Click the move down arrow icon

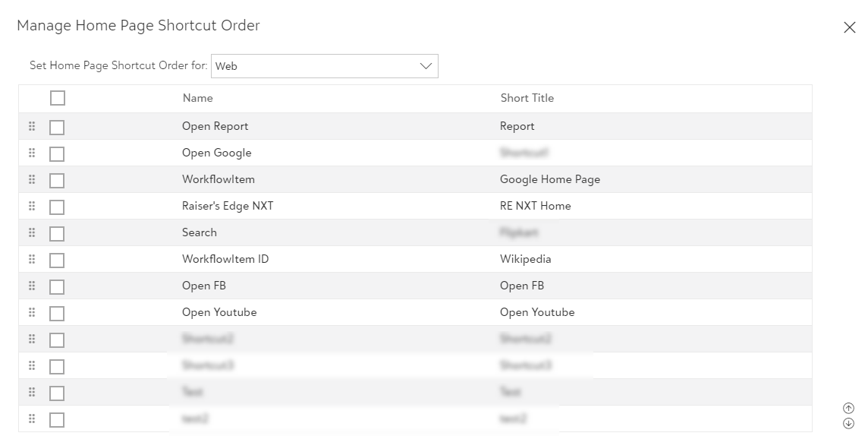[x=849, y=423]
